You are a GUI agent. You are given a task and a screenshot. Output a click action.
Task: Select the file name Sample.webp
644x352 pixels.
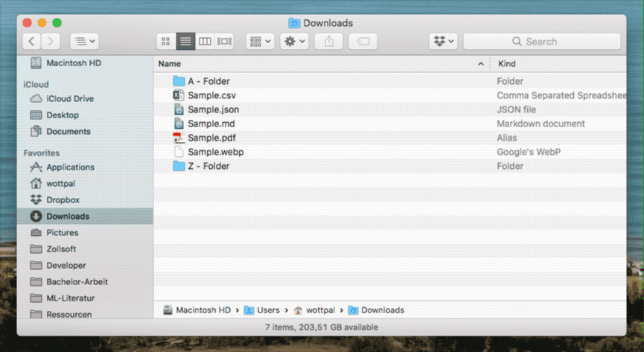pyautogui.click(x=216, y=152)
